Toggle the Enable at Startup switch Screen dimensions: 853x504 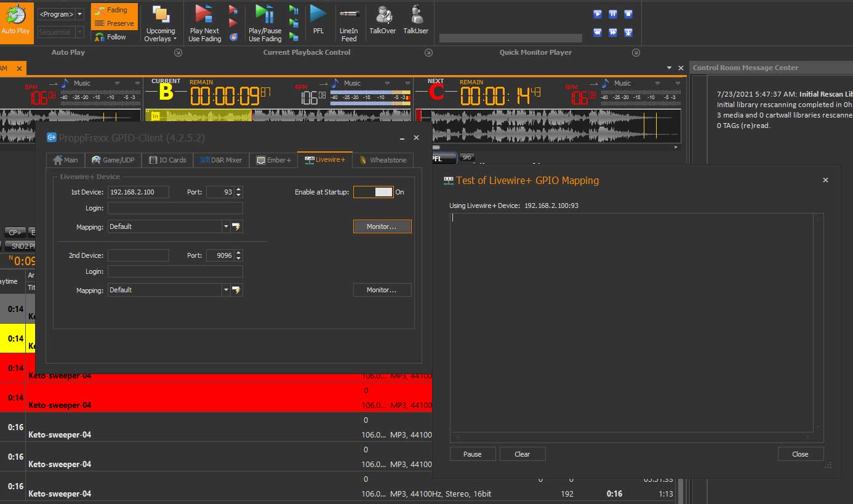pyautogui.click(x=373, y=192)
